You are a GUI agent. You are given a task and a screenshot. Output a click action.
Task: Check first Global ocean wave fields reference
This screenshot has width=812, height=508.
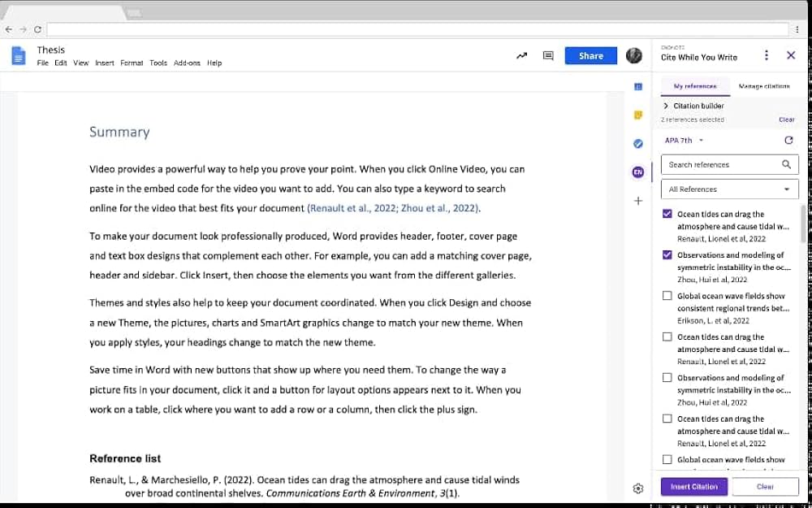pos(667,296)
